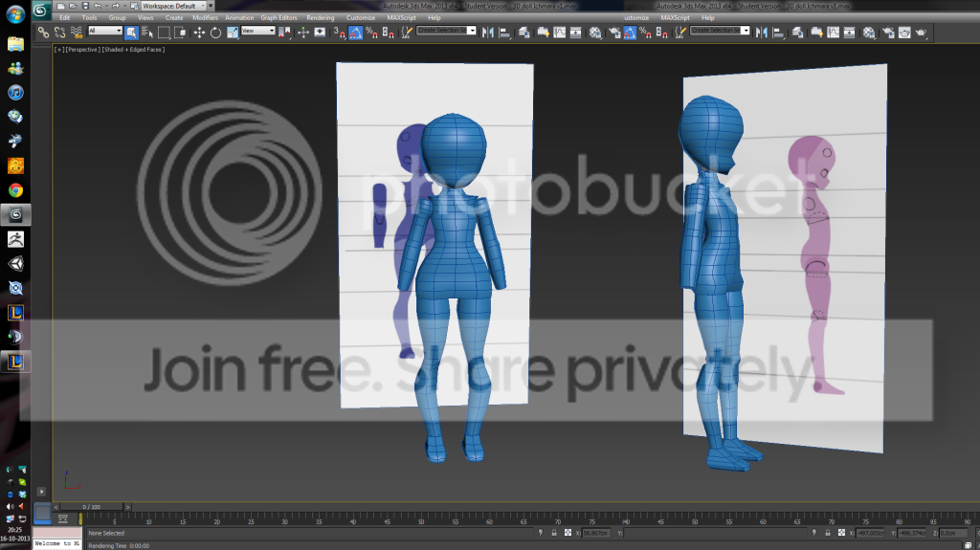Open the Rendering menu
980x550 pixels.
(x=320, y=17)
